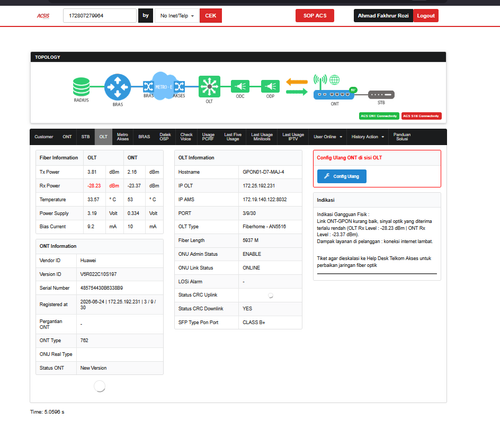This screenshot has height=421, width=500.
Task: Click the green right arrow traffic icon
Action: (x=297, y=91)
